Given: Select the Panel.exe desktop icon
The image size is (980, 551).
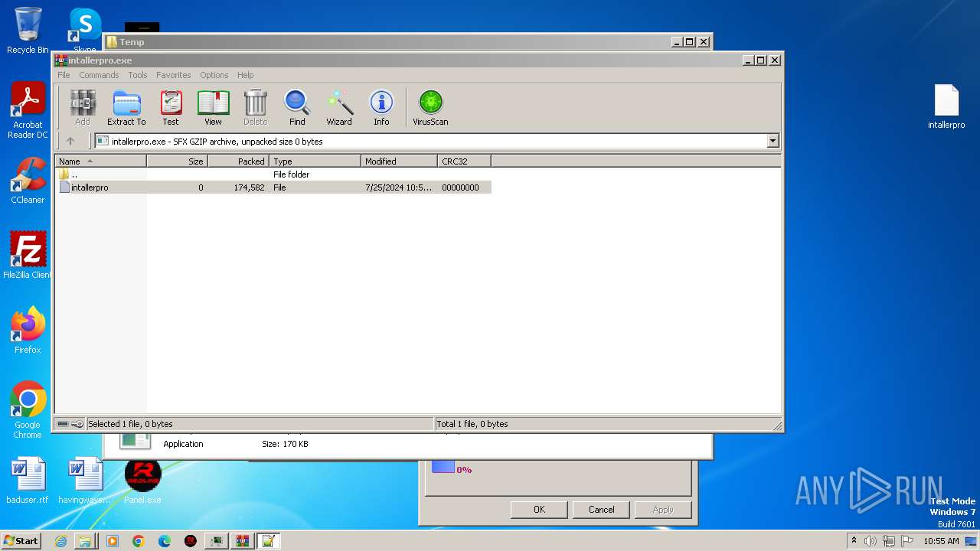Looking at the screenshot, I should click(x=142, y=481).
